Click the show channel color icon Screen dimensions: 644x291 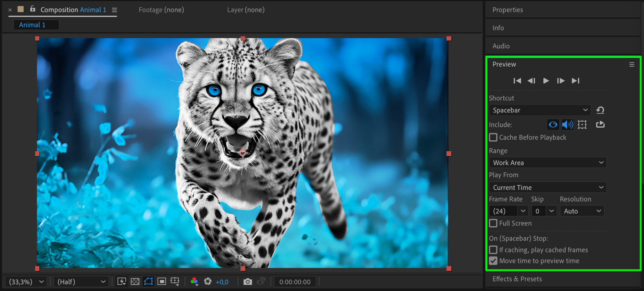(x=194, y=282)
